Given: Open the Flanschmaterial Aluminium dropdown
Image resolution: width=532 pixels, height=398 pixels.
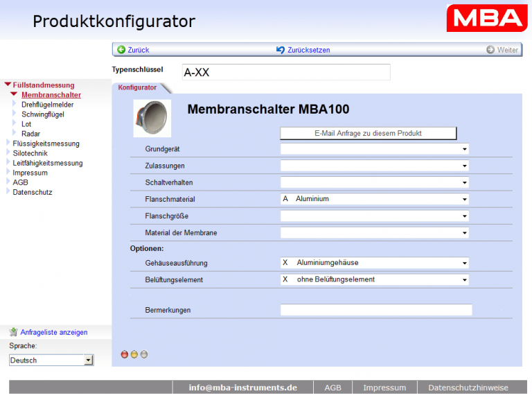Looking at the screenshot, I should [374, 199].
